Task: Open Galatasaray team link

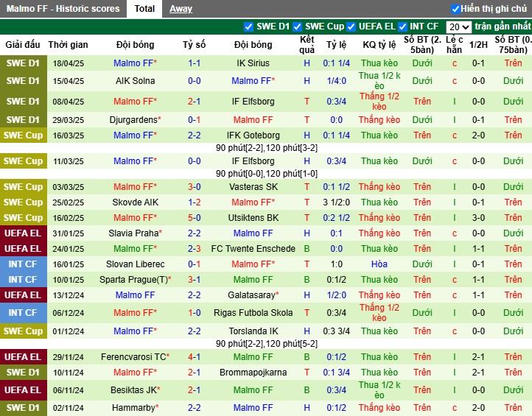Action: click(x=253, y=295)
